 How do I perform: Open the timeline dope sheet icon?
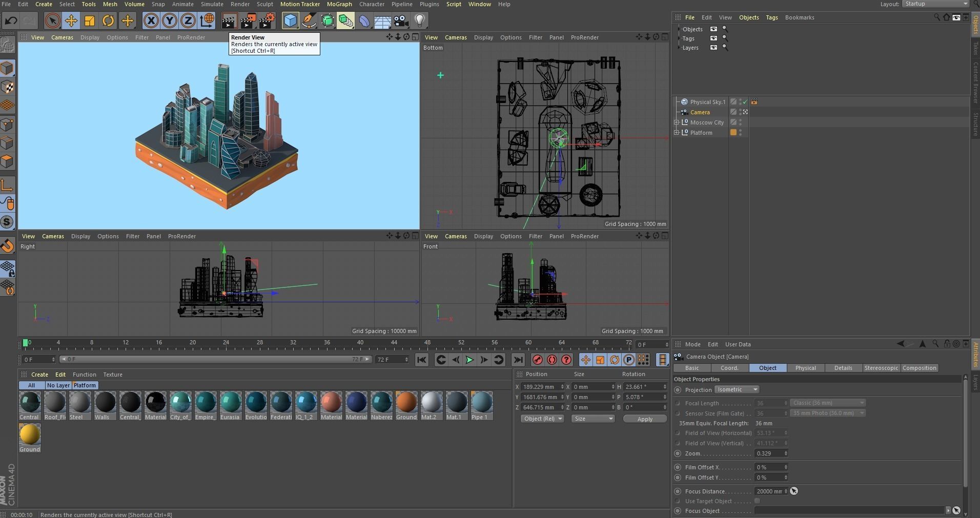[662, 360]
